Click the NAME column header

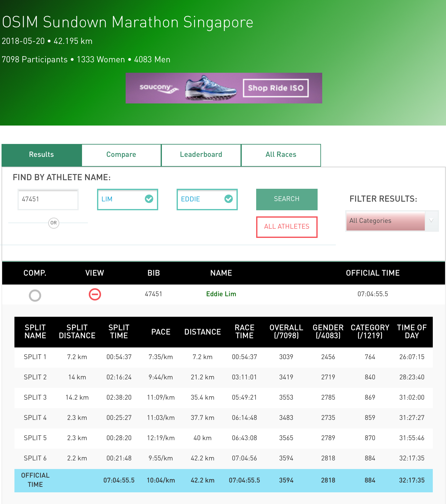click(221, 273)
